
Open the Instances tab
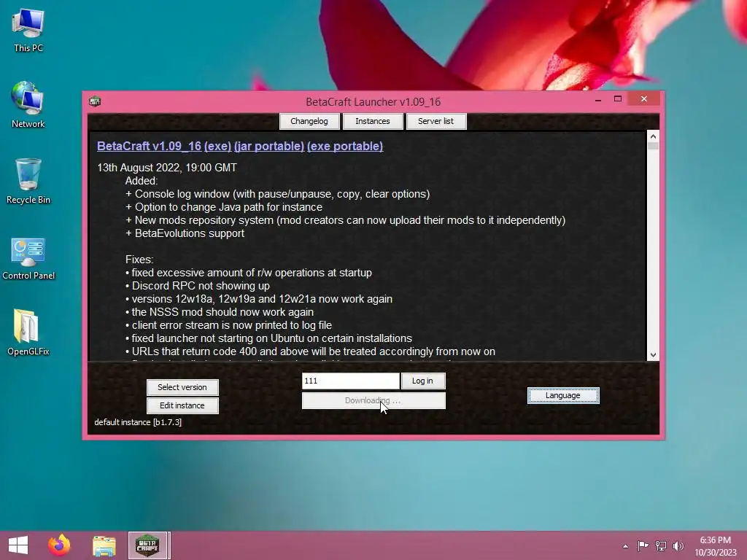coord(373,121)
